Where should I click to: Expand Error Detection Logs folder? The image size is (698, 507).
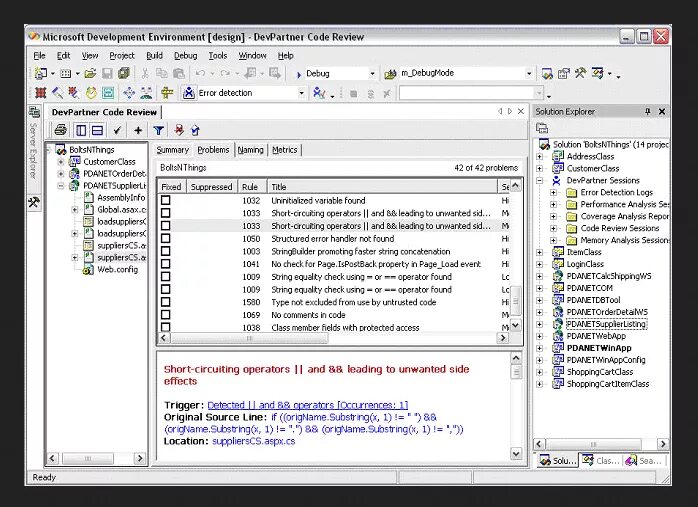tap(553, 192)
